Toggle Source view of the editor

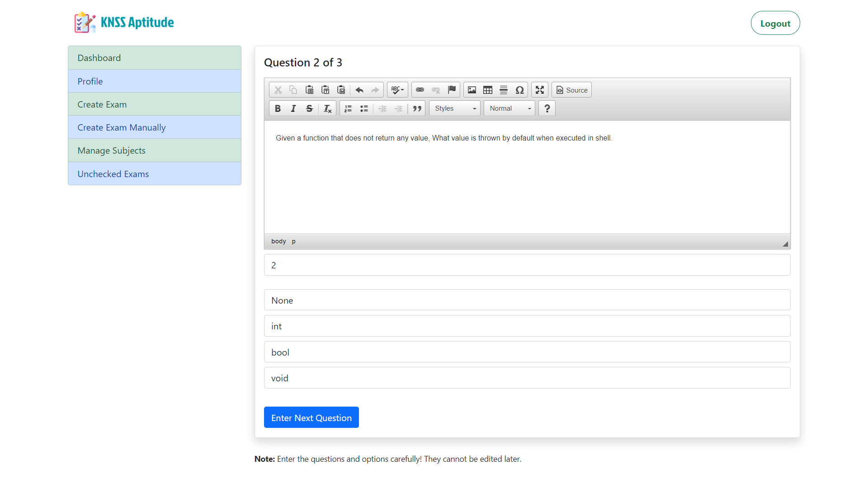click(572, 90)
